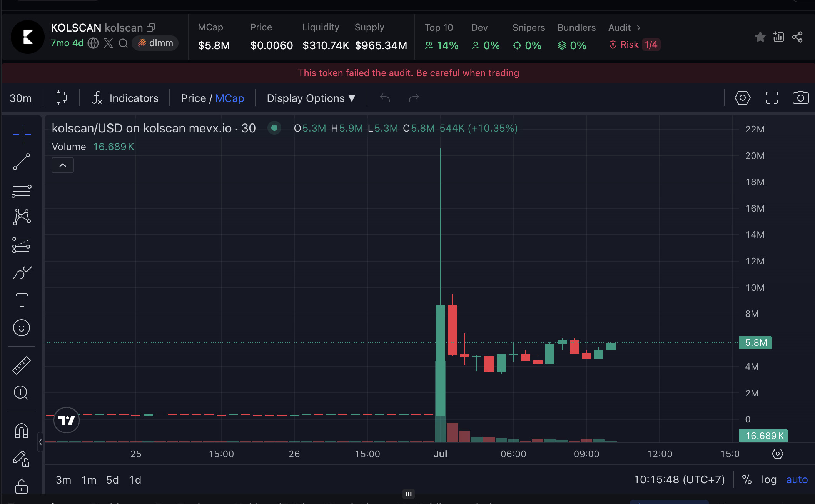Lock all drawing tools
Viewport: 815px width, 504px height.
click(x=22, y=486)
